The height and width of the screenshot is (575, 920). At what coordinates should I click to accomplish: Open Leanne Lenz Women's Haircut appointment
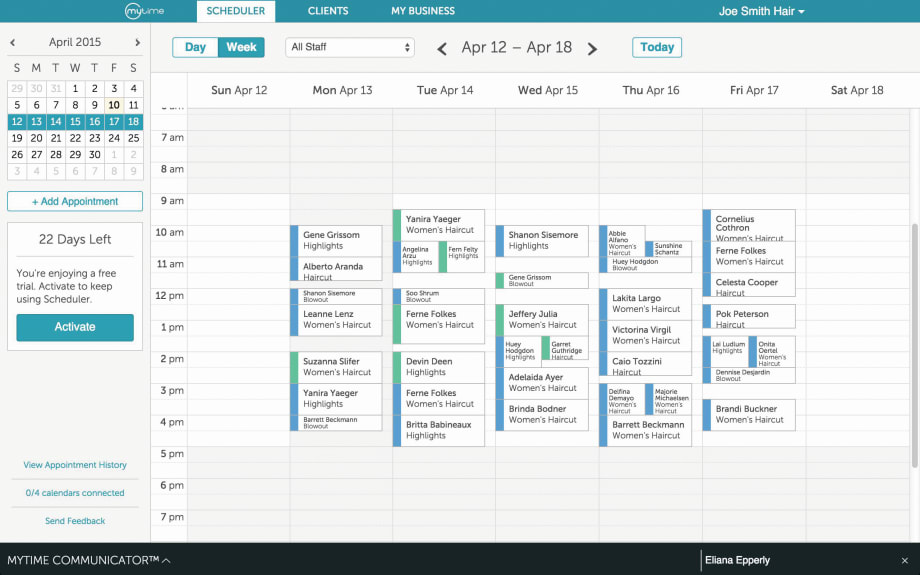[x=336, y=320]
